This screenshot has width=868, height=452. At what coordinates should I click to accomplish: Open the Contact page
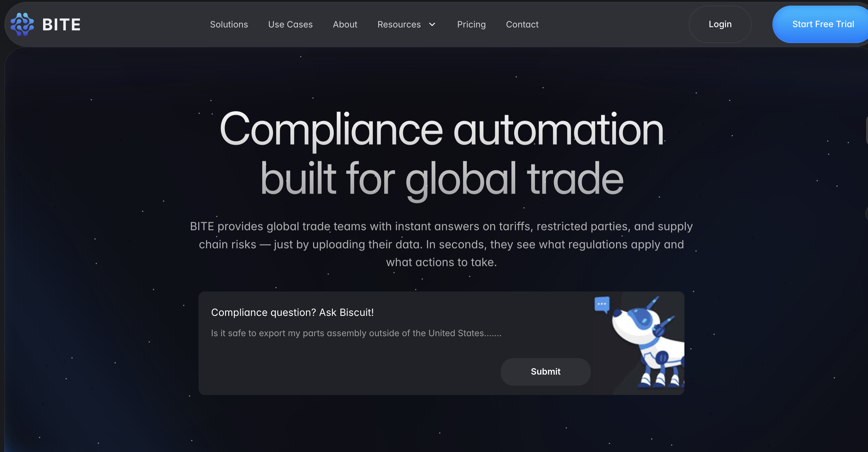click(x=522, y=24)
